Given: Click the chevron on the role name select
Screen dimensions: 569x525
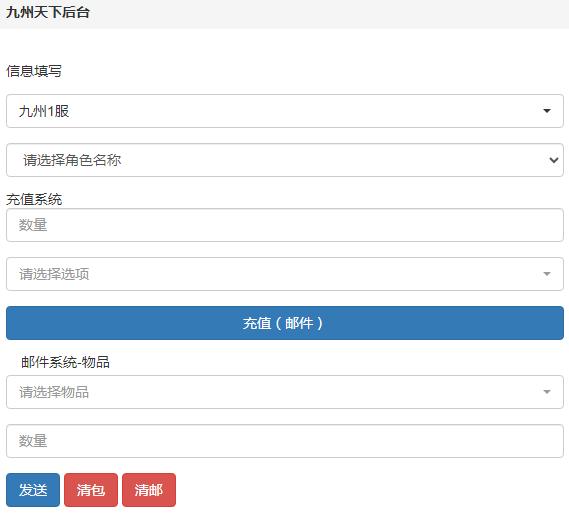Looking at the screenshot, I should pyautogui.click(x=554, y=160).
